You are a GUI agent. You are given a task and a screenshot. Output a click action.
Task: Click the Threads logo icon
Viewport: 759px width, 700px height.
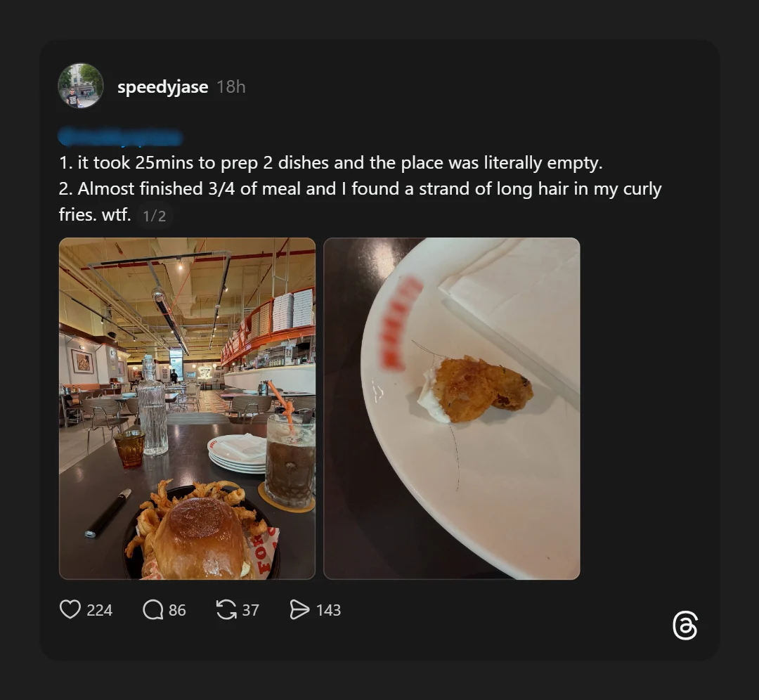[x=685, y=626]
